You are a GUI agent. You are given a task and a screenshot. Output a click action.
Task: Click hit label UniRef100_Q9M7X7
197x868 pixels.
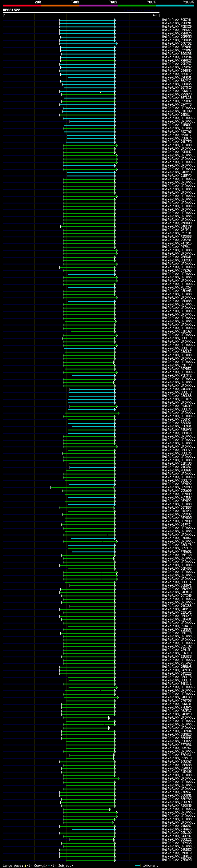[176, 64]
